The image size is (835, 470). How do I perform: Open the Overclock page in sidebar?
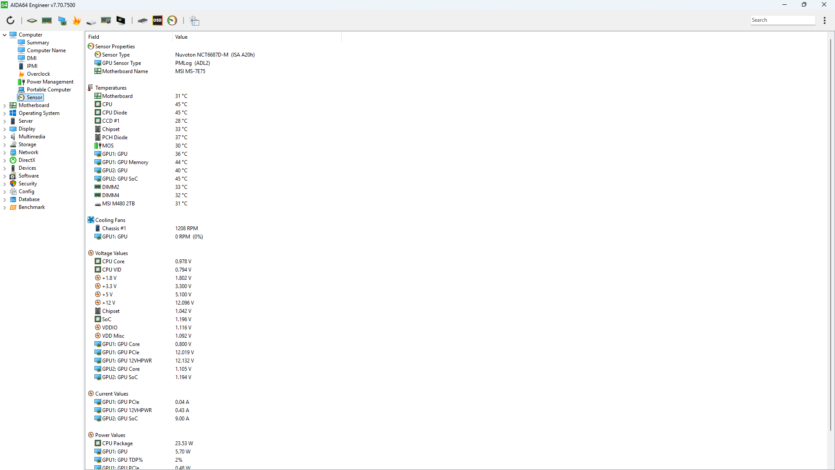point(38,74)
